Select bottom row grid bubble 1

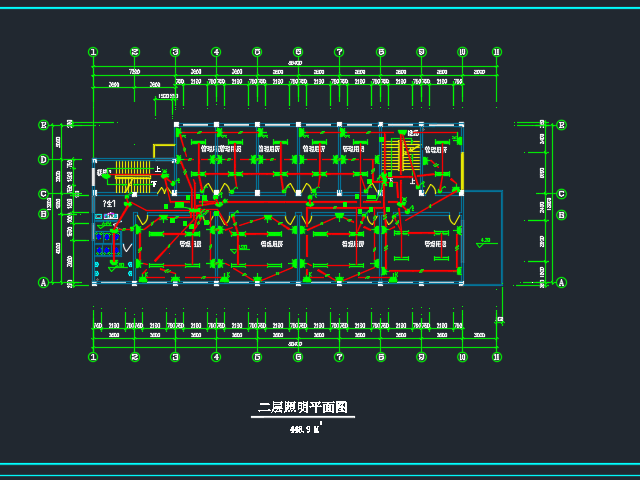pos(93,357)
